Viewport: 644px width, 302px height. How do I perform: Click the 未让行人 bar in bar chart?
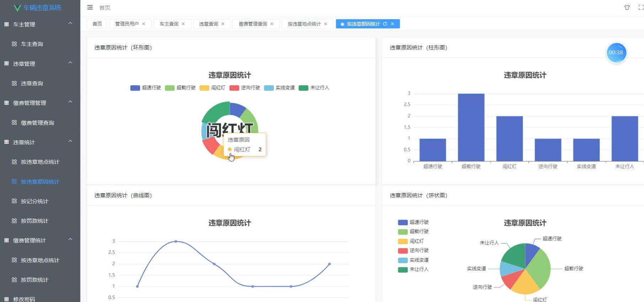pos(624,139)
